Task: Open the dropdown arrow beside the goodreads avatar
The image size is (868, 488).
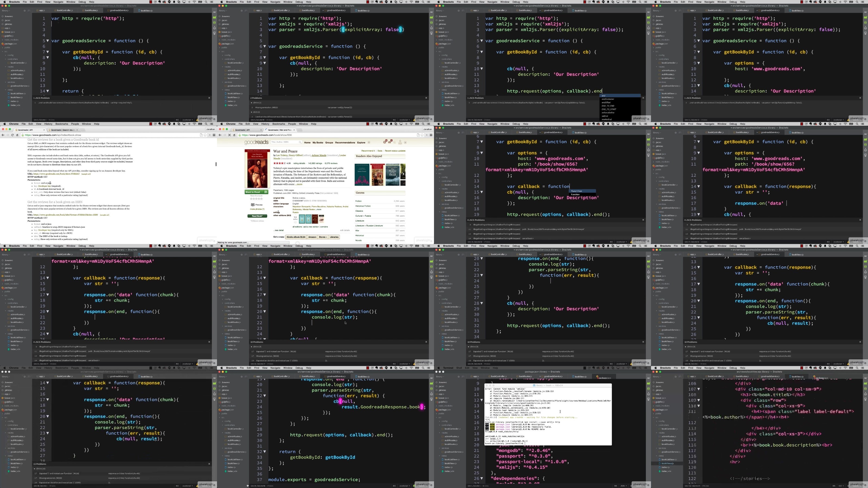Action: [x=405, y=142]
